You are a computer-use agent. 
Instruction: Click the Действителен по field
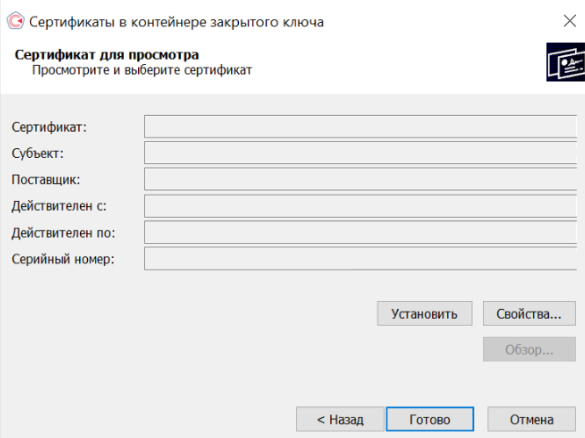(360, 232)
